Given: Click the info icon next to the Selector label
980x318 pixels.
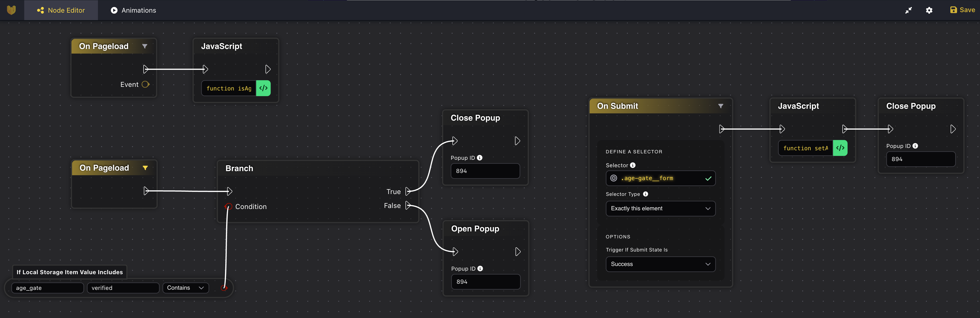Looking at the screenshot, I should (633, 165).
